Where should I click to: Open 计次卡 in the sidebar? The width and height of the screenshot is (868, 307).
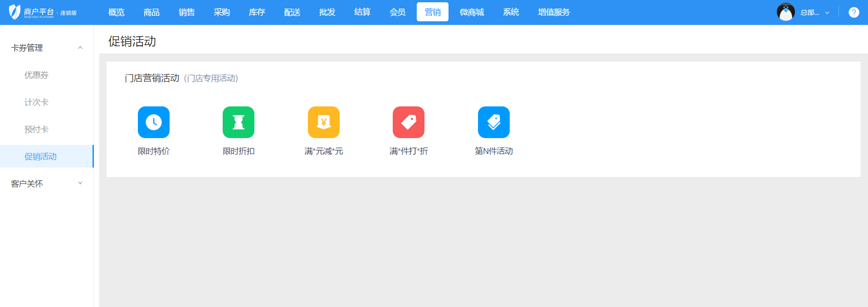[36, 102]
